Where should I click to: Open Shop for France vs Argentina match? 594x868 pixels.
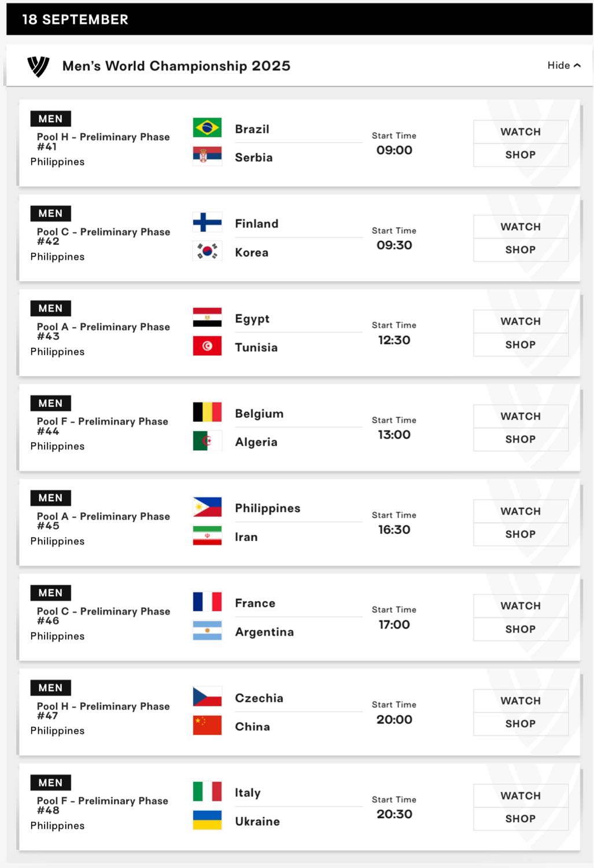click(x=521, y=629)
